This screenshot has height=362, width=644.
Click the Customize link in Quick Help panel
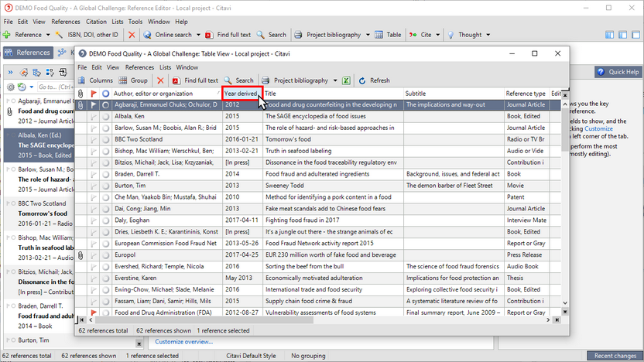[x=598, y=129]
